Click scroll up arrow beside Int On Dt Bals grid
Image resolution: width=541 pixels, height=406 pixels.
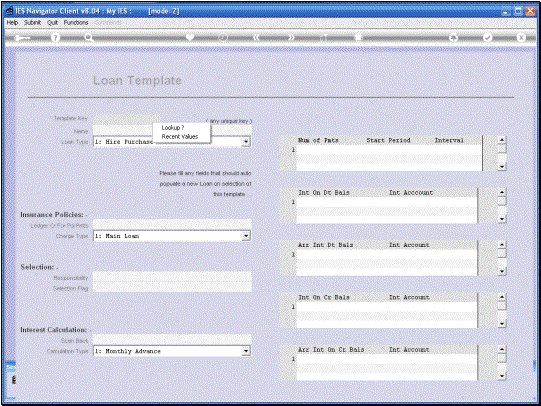tap(502, 192)
